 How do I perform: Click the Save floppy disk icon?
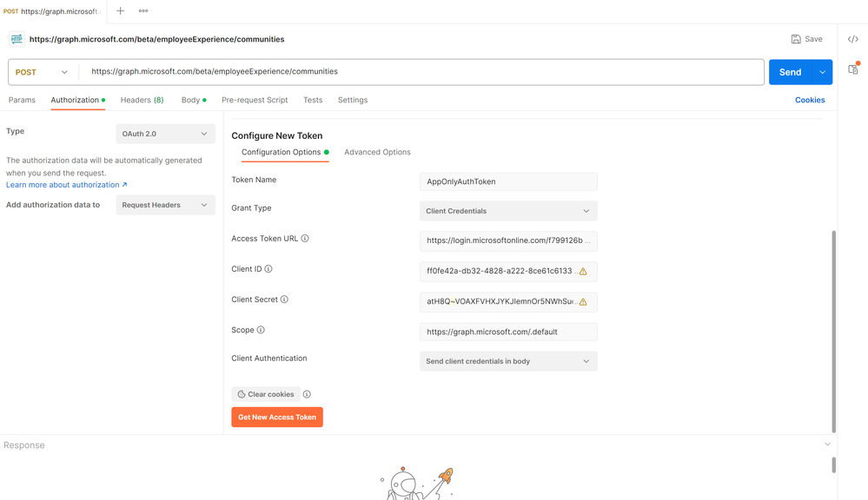pos(796,39)
